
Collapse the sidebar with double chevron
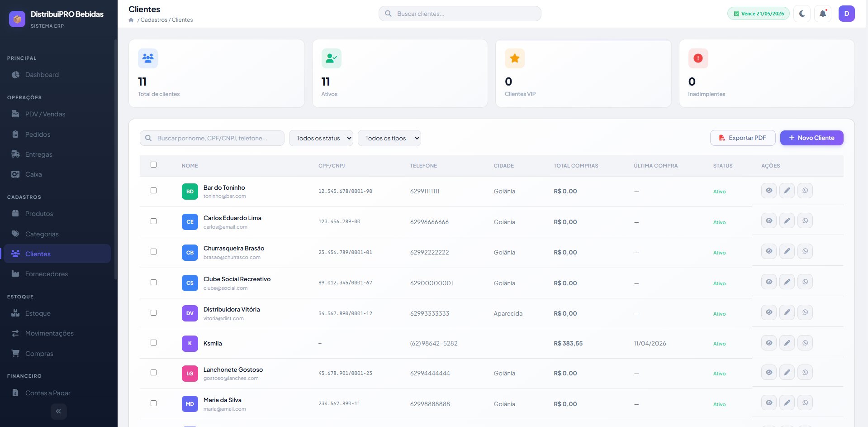coord(58,411)
